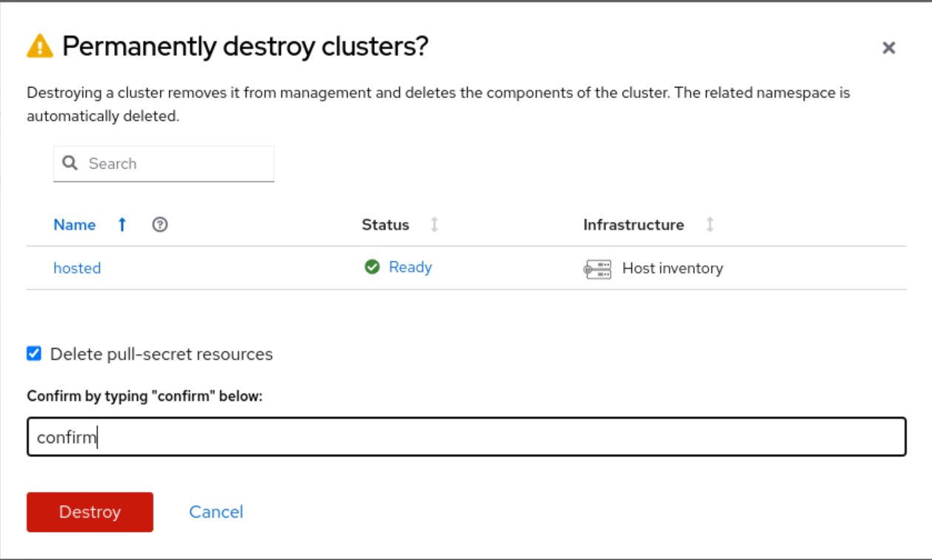Click the confirm text input field

tap(467, 437)
